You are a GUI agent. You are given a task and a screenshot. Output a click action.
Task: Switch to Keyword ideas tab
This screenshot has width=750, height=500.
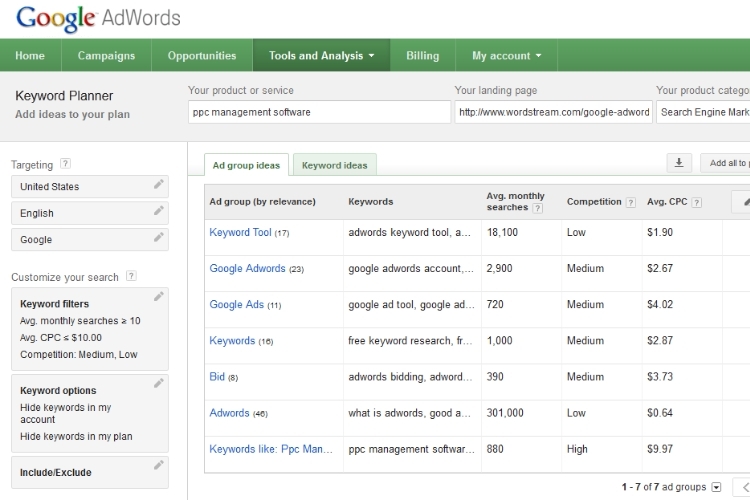334,165
